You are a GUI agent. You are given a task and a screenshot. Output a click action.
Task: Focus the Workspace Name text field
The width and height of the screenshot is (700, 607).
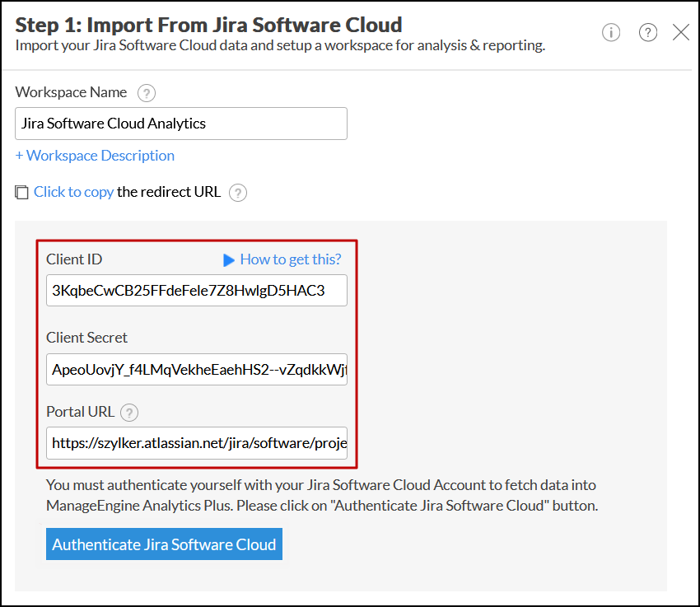point(181,124)
